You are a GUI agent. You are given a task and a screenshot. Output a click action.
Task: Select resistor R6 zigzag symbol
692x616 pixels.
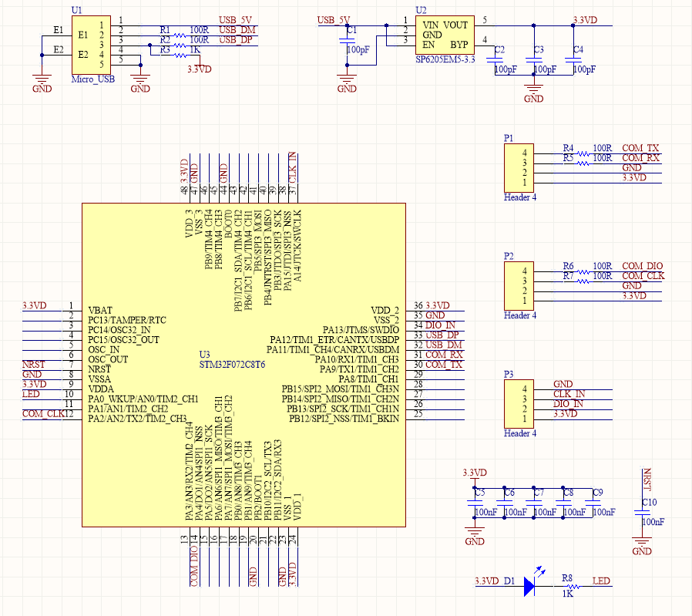[583, 271]
